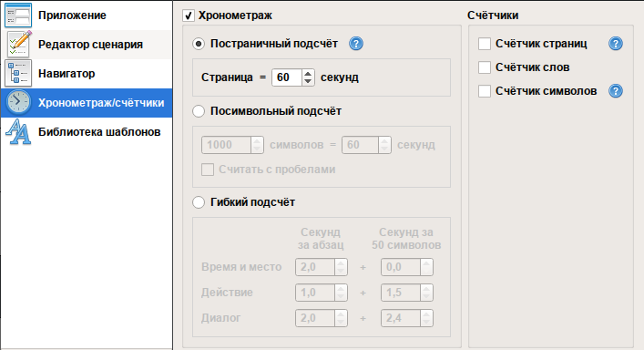644x350 pixels.
Task: Open the Редактор сценария settings section
Action: click(87, 45)
